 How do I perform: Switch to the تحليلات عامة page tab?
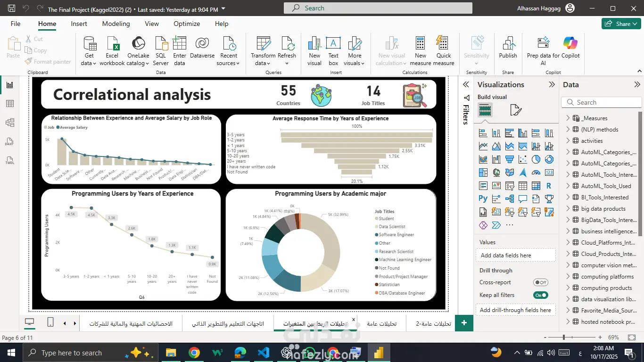381,324
